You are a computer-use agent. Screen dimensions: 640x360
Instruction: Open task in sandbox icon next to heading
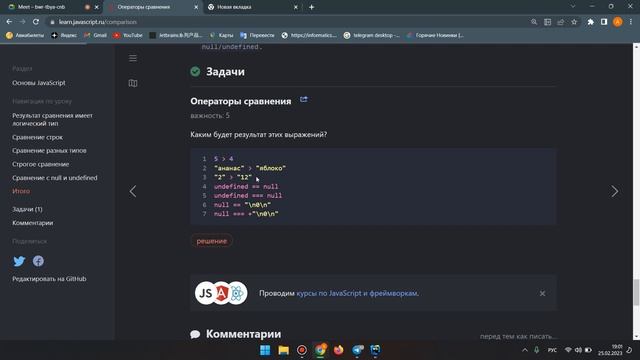pyautogui.click(x=304, y=100)
